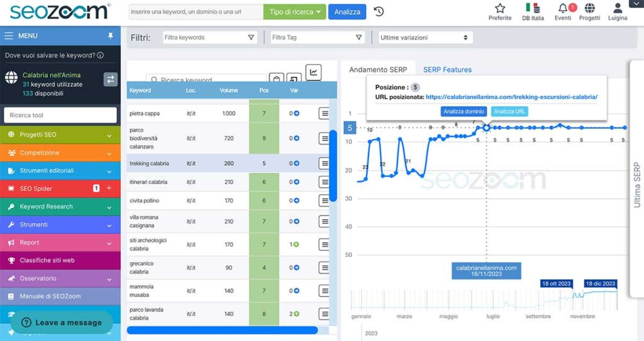Expand the Progetti SEO menu section

pyautogui.click(x=60, y=134)
